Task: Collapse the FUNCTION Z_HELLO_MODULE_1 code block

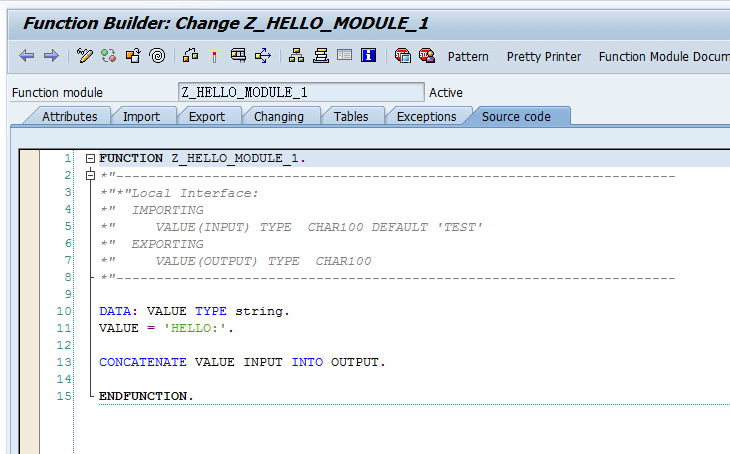Action: tap(91, 158)
